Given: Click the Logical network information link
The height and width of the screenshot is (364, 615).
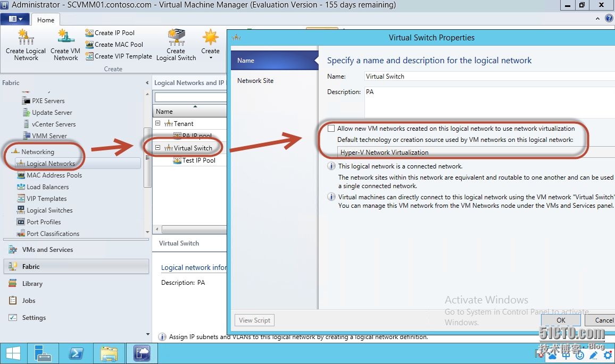Looking at the screenshot, I should [x=194, y=268].
